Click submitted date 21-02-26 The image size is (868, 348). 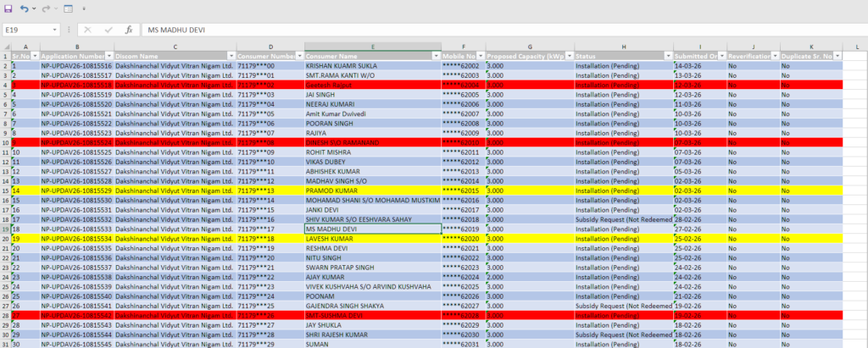click(700, 296)
